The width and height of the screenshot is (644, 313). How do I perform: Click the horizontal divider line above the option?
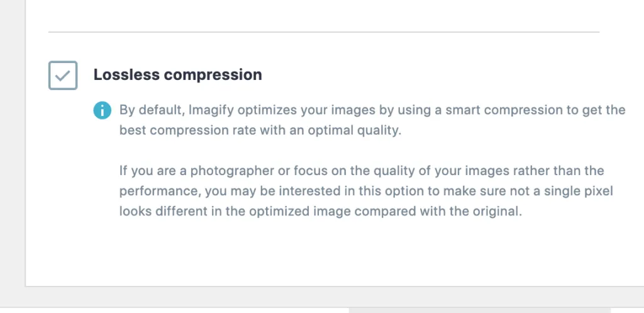click(x=324, y=31)
